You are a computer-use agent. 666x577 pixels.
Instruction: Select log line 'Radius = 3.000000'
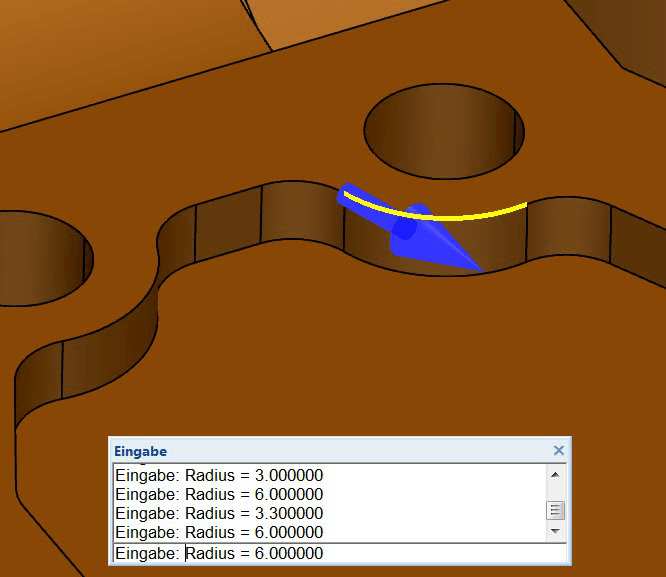coord(219,475)
